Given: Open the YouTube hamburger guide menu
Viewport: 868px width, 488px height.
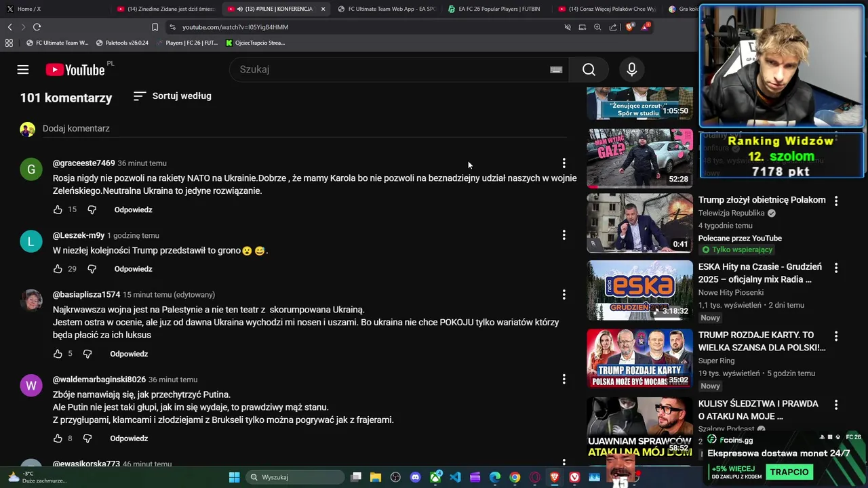Looking at the screenshot, I should coord(23,69).
